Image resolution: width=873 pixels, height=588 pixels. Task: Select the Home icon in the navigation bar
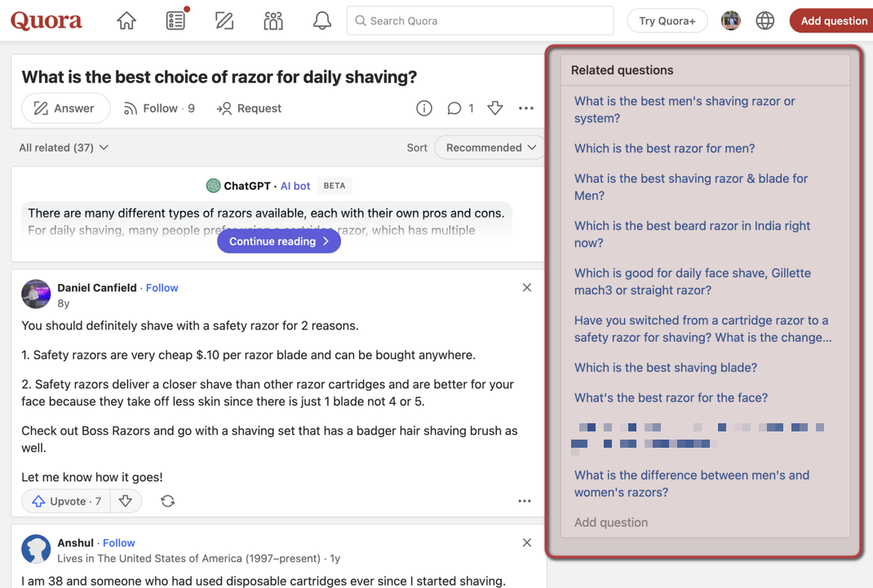click(x=126, y=20)
